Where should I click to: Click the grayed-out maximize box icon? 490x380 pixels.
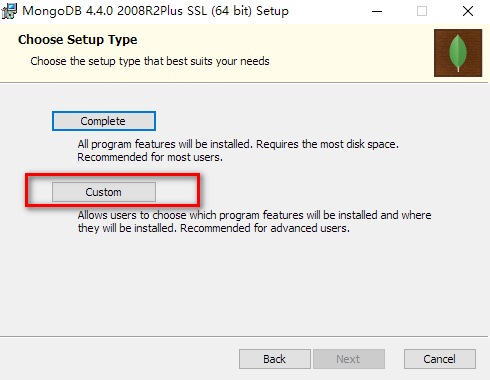tap(422, 11)
